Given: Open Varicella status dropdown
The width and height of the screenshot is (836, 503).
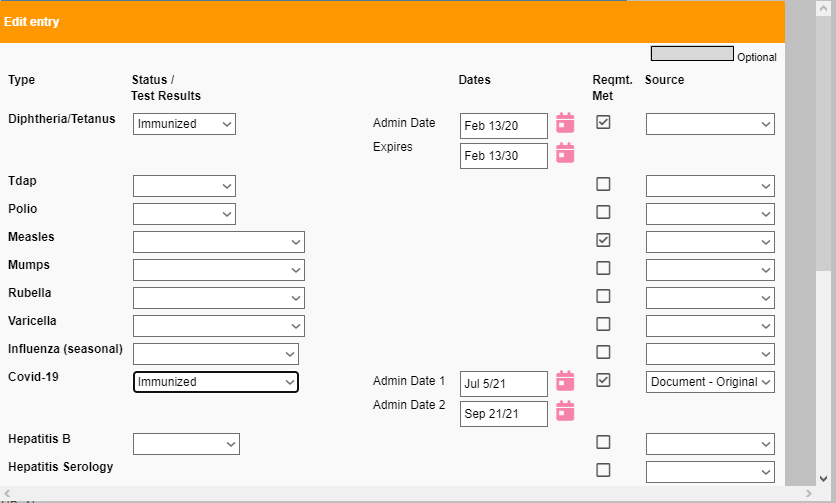Looking at the screenshot, I should point(219,326).
